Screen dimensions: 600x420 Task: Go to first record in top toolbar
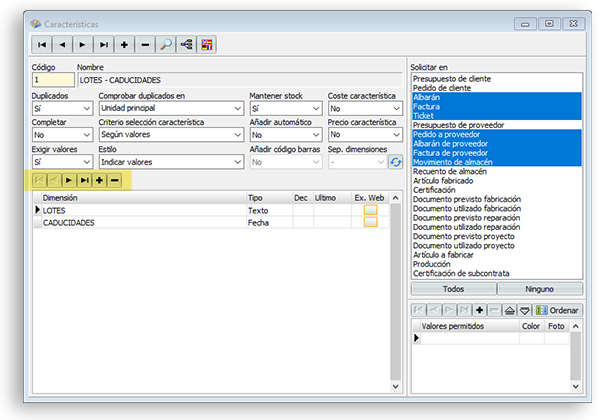(42, 45)
